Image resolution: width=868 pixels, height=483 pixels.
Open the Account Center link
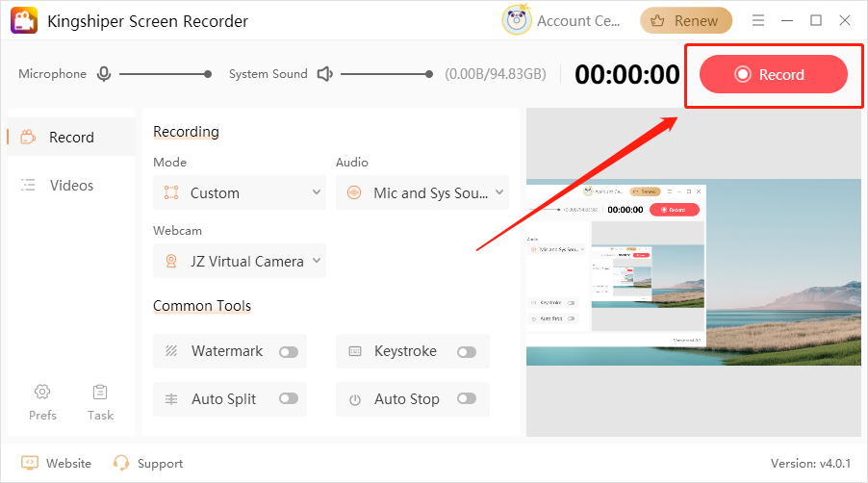point(578,21)
